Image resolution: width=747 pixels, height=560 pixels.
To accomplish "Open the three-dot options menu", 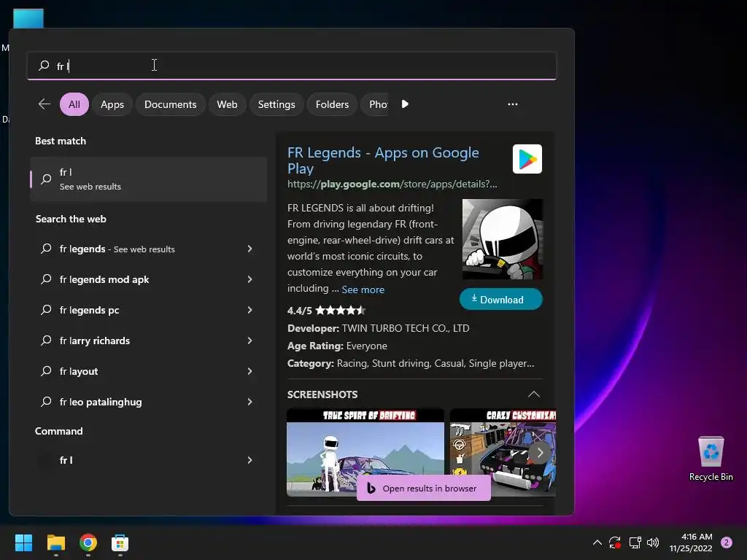I will tap(513, 104).
